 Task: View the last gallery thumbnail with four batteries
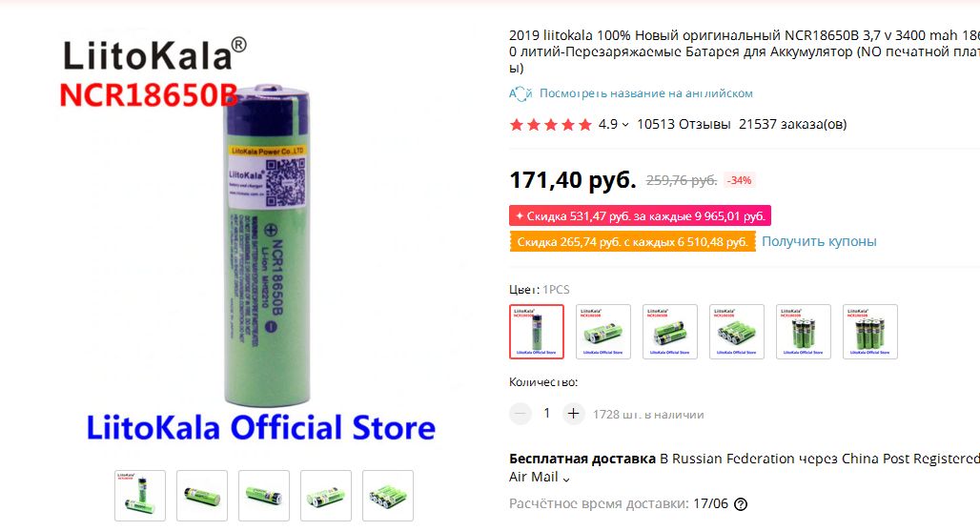click(x=387, y=496)
